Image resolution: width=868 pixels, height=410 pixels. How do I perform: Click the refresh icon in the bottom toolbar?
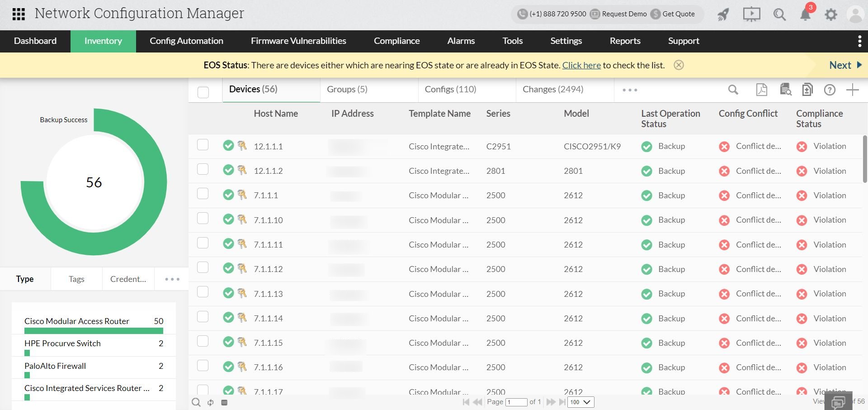[x=210, y=402]
